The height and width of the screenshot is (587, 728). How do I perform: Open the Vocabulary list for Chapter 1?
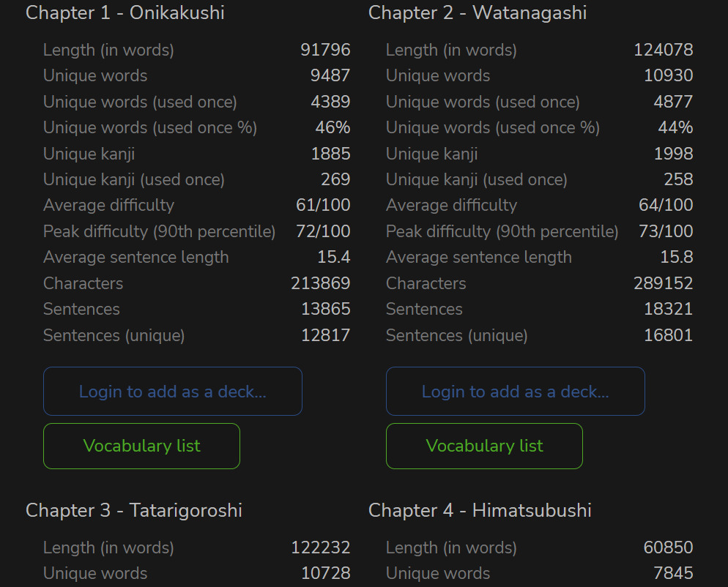point(141,446)
